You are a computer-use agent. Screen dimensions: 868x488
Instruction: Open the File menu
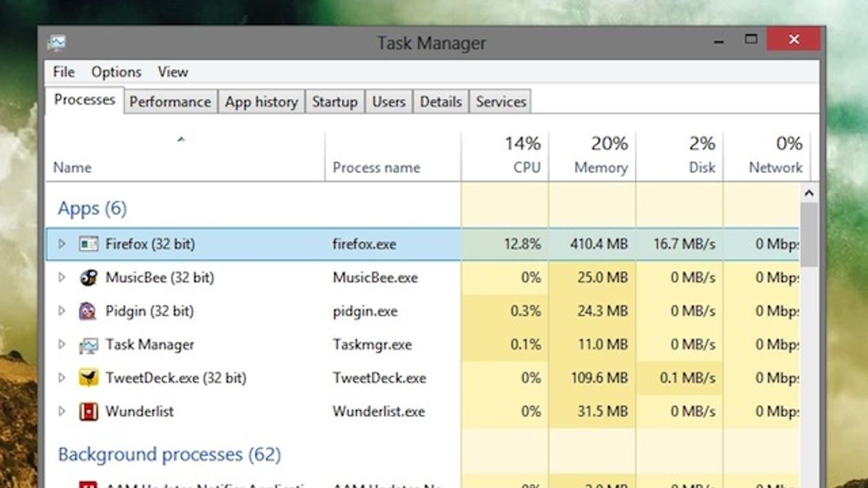pos(64,72)
